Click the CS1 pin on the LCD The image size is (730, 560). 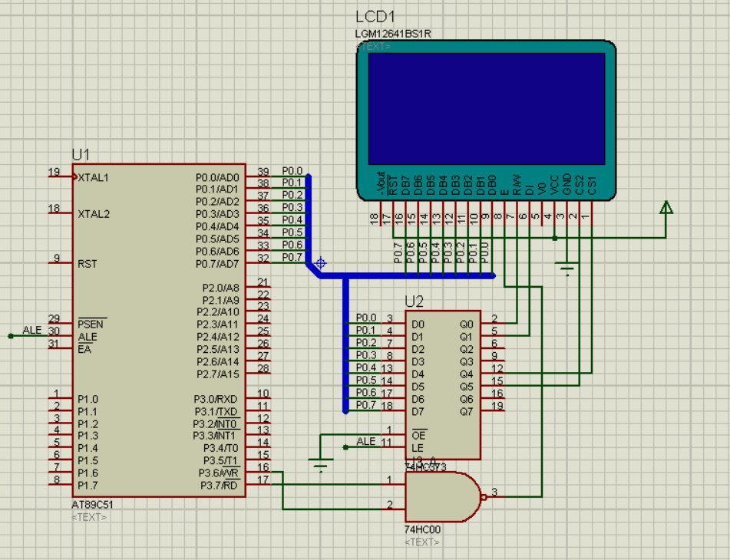[592, 213]
